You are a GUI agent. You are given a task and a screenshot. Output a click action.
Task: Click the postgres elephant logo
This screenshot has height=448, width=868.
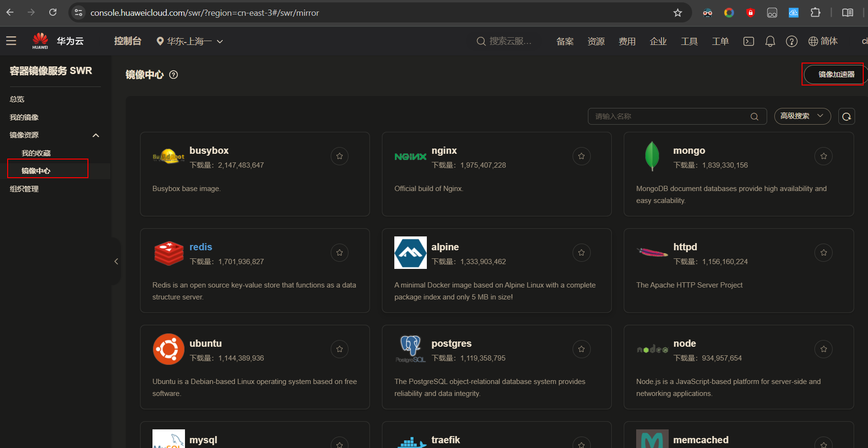pos(411,349)
